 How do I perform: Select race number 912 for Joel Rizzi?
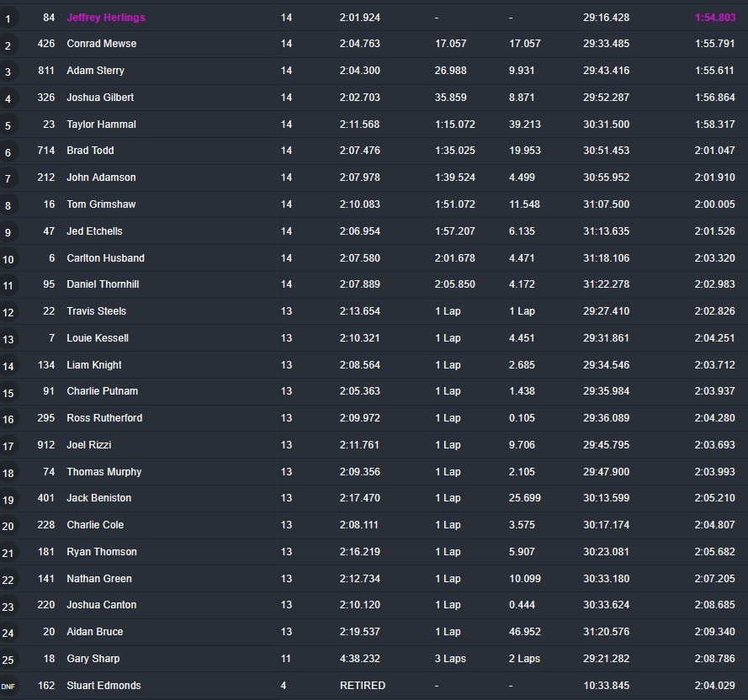pos(45,445)
